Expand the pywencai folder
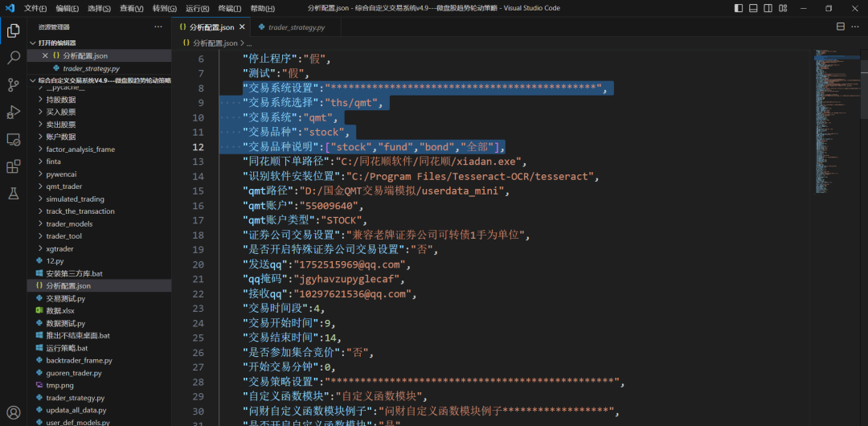The image size is (868, 426). coord(60,174)
